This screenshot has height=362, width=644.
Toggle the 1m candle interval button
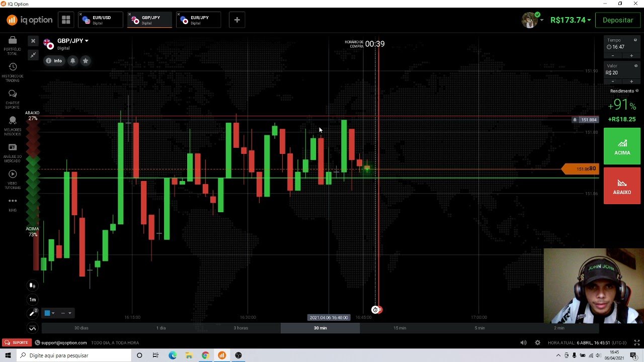(x=32, y=299)
